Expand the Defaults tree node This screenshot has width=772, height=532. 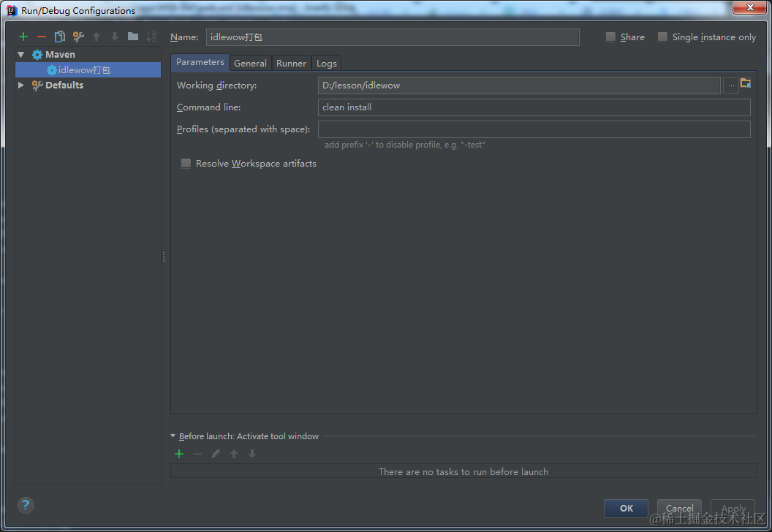(20, 85)
